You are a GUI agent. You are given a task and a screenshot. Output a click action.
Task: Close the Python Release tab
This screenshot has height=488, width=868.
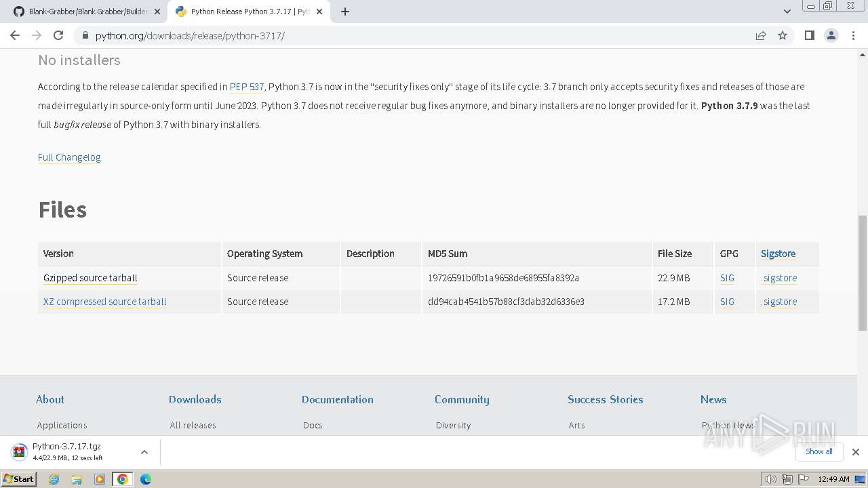tap(319, 12)
